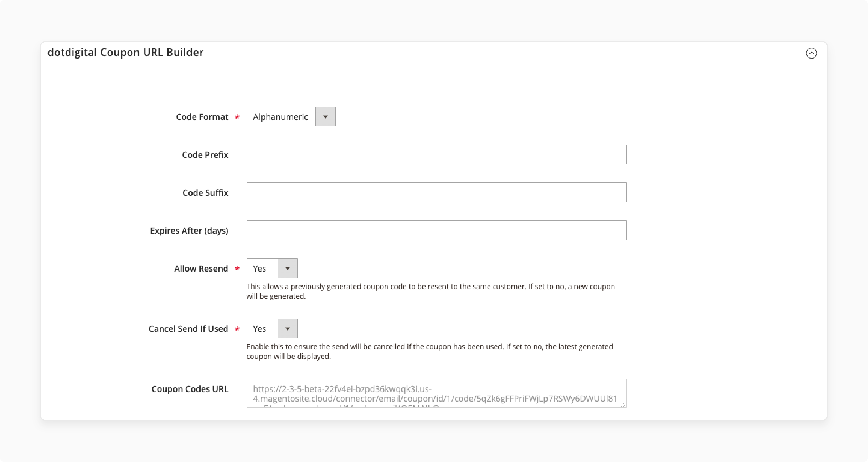Open the Cancel Send If Used dropdown
Image resolution: width=868 pixels, height=462 pixels.
point(272,329)
